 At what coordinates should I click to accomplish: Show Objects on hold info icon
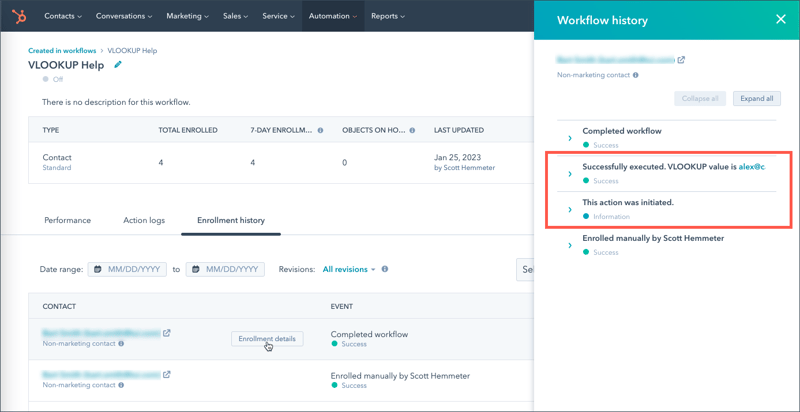point(412,131)
